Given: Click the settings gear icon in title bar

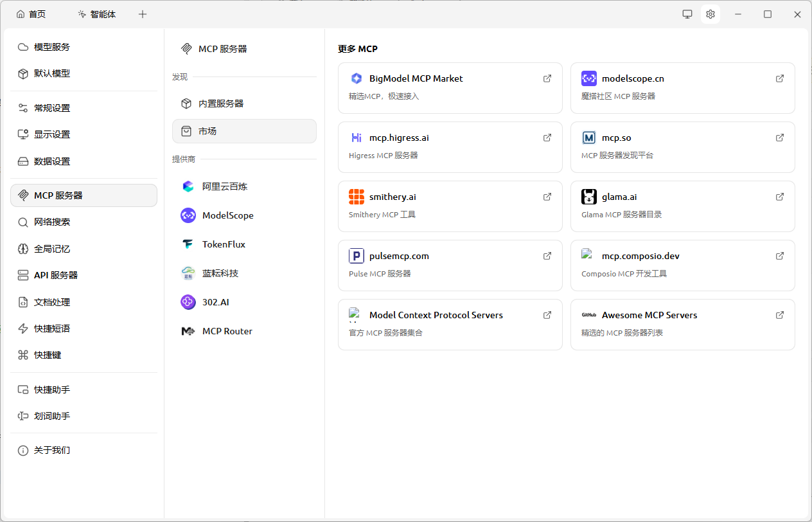Looking at the screenshot, I should pyautogui.click(x=710, y=14).
